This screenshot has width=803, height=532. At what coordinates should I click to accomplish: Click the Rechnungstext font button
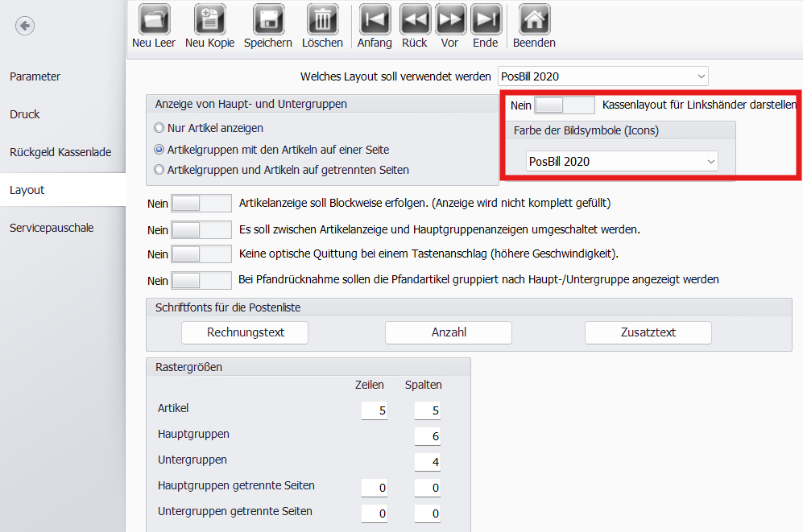[245, 332]
